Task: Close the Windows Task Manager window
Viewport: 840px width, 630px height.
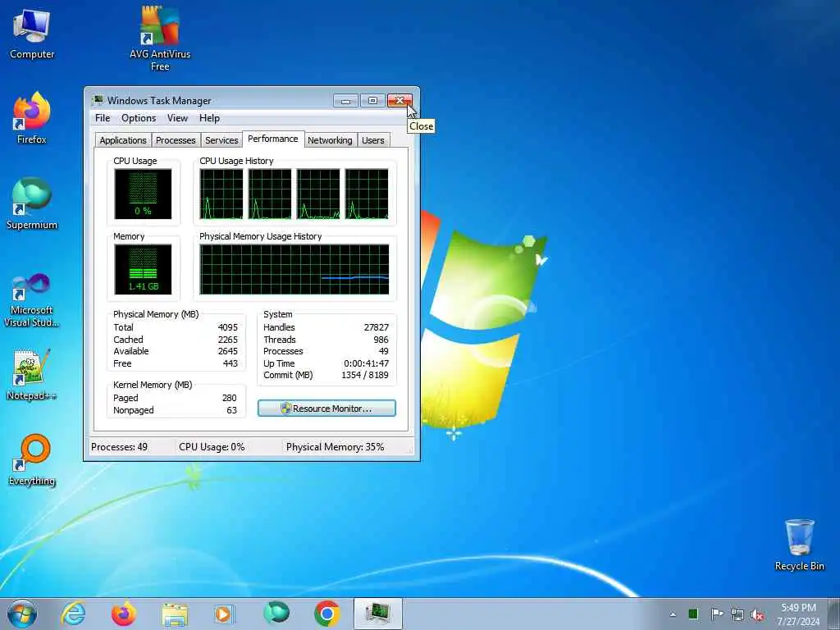Action: coord(399,101)
